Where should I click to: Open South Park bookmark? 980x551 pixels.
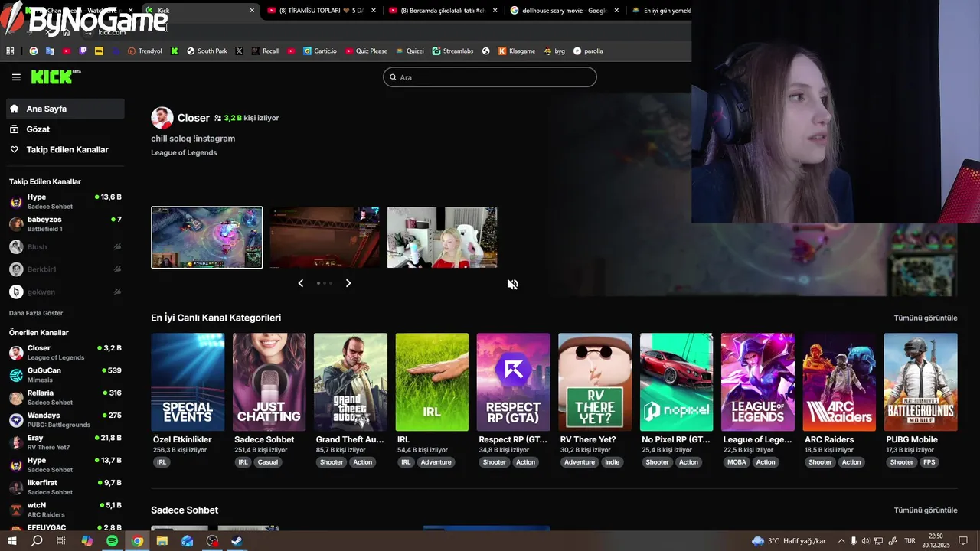pyautogui.click(x=207, y=51)
